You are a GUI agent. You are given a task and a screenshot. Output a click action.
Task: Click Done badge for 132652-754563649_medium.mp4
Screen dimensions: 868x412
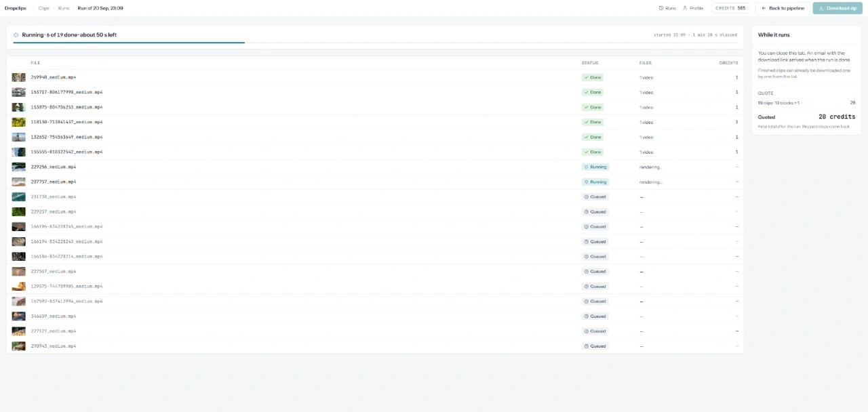(593, 137)
